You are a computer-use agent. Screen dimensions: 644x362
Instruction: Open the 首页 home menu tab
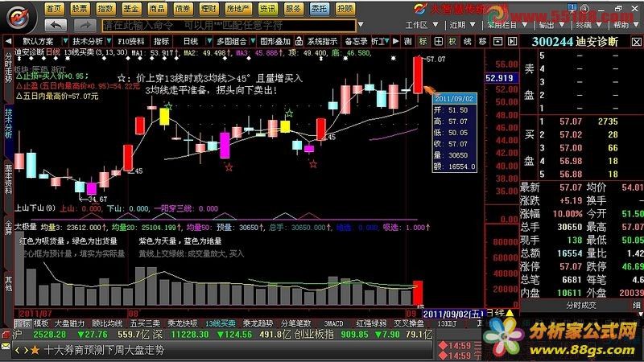click(x=54, y=8)
